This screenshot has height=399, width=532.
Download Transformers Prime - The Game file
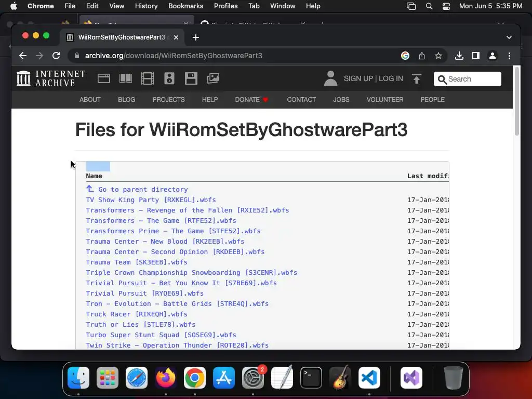(173, 231)
